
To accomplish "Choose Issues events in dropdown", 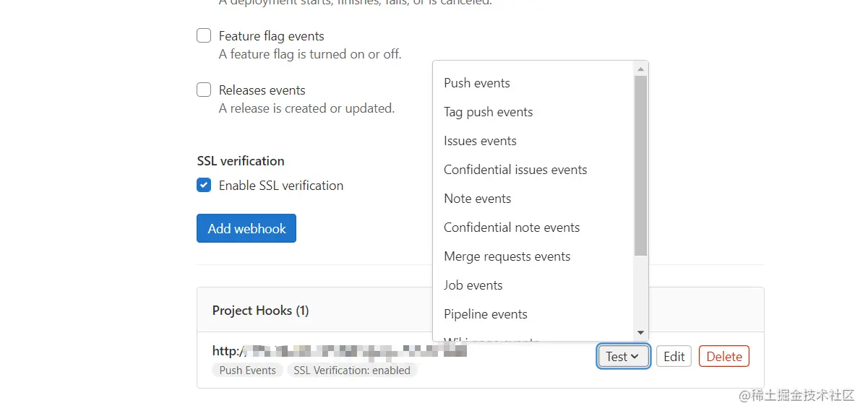I will coord(533,141).
